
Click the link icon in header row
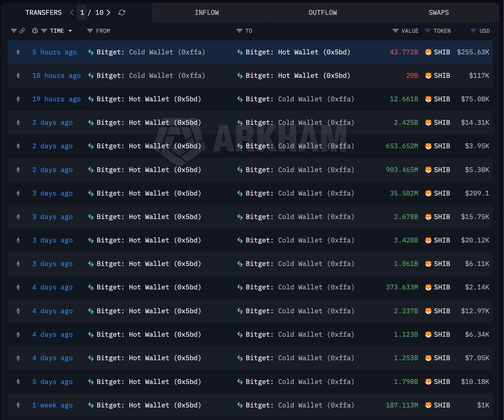click(x=22, y=31)
